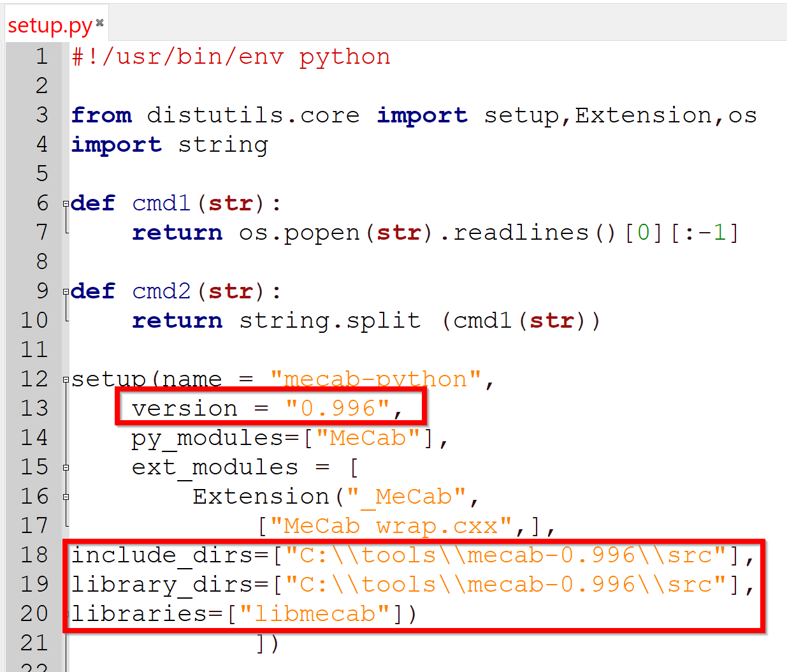Click 'ext_modules' on line 15

coord(215,468)
